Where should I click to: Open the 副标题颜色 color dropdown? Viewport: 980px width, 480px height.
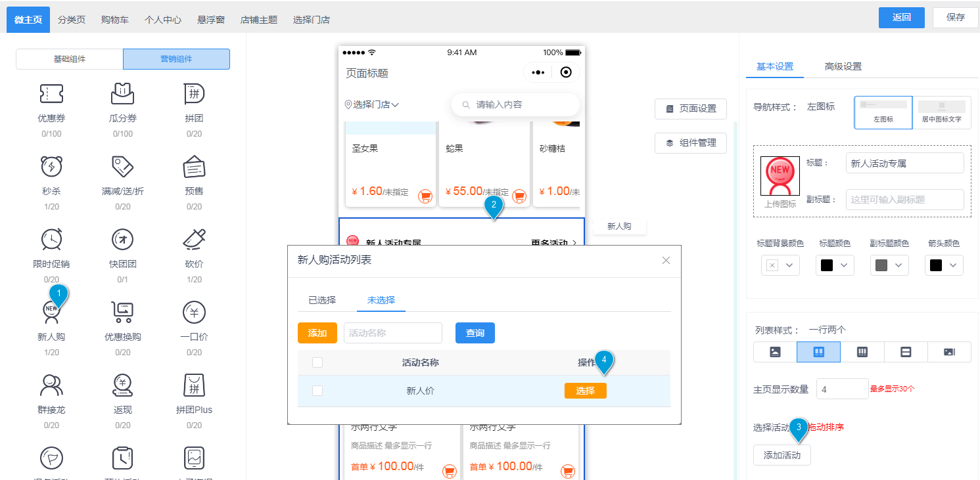[x=889, y=265]
